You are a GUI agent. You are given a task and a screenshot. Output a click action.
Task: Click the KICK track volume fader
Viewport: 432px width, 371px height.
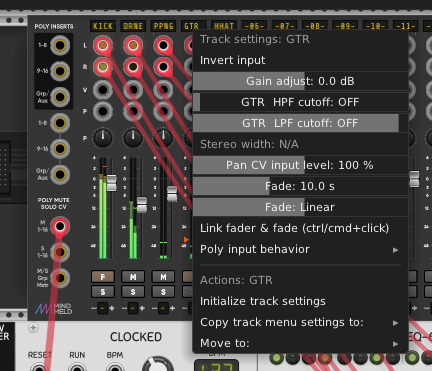pos(112,183)
